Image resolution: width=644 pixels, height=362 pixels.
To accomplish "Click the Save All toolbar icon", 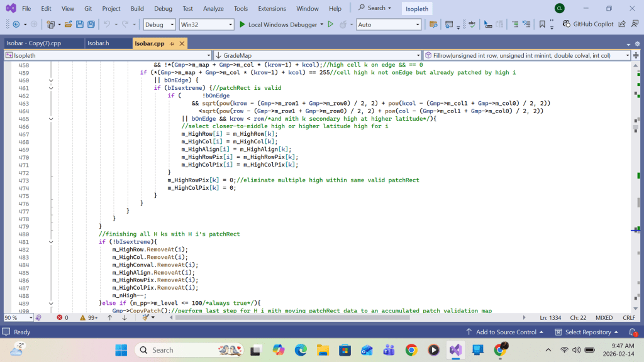I will point(91,25).
